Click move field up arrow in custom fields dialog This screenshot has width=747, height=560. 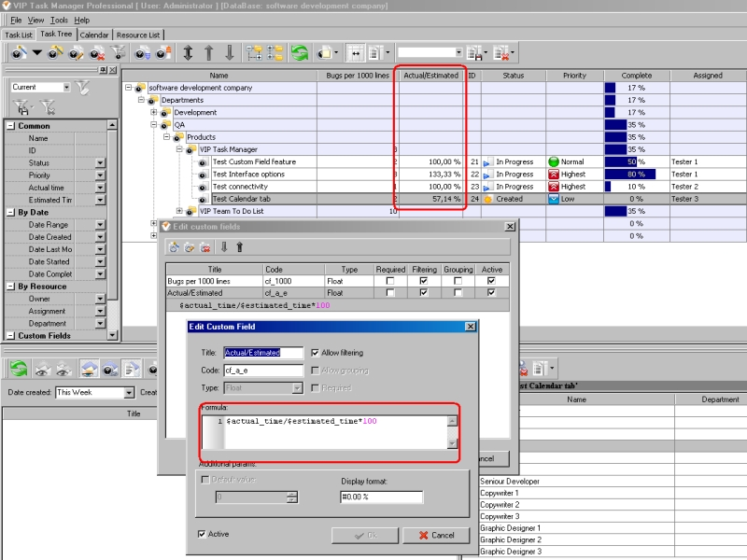(x=240, y=246)
